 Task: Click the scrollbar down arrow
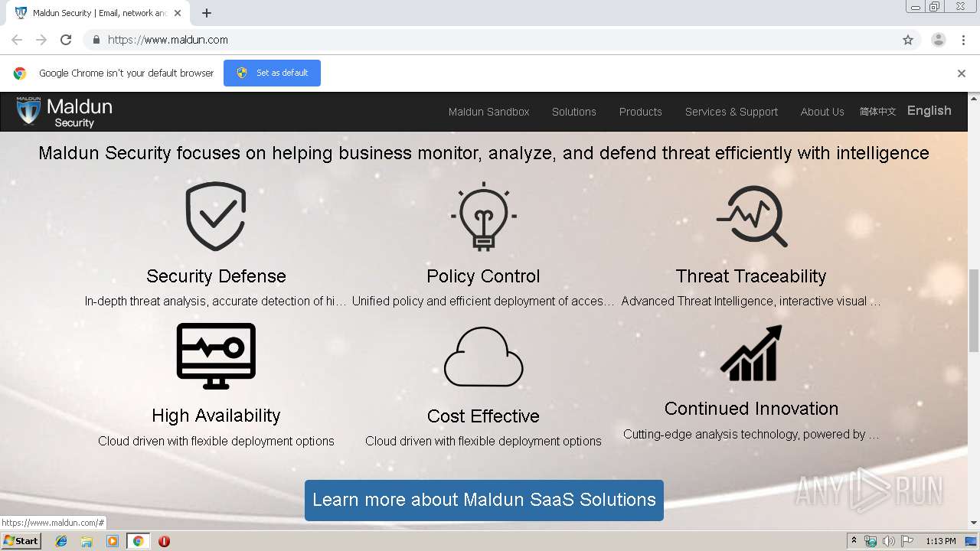pyautogui.click(x=974, y=523)
